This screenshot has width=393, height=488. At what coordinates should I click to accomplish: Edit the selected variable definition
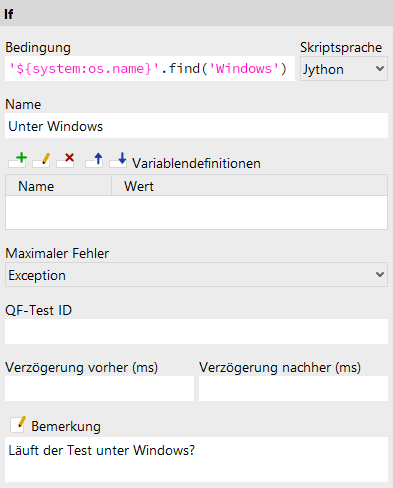tap(41, 160)
